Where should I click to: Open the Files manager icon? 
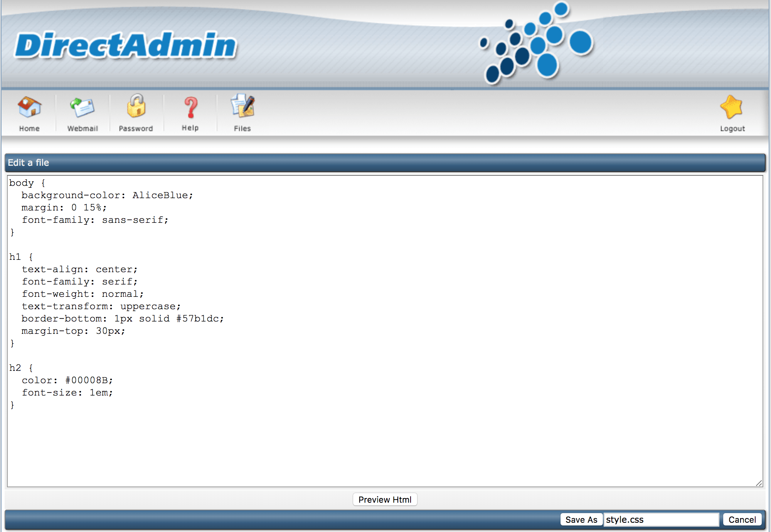[x=242, y=105]
